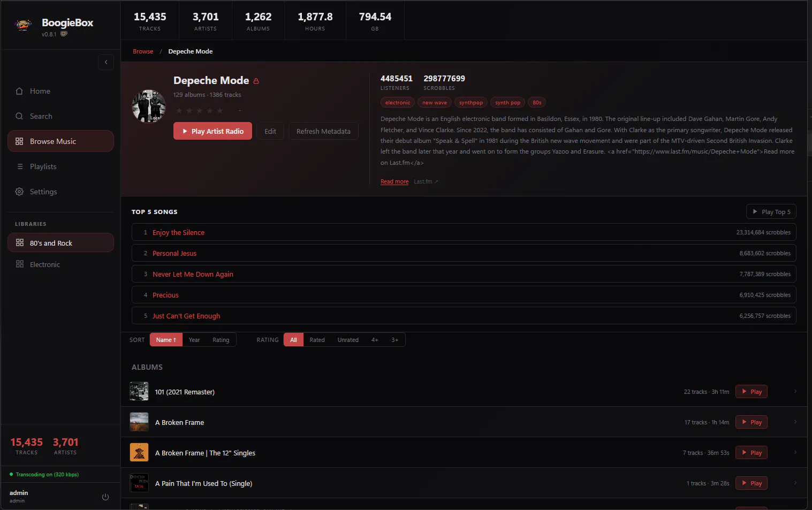Filter albums rated 3+
812x510 pixels.
pos(394,340)
